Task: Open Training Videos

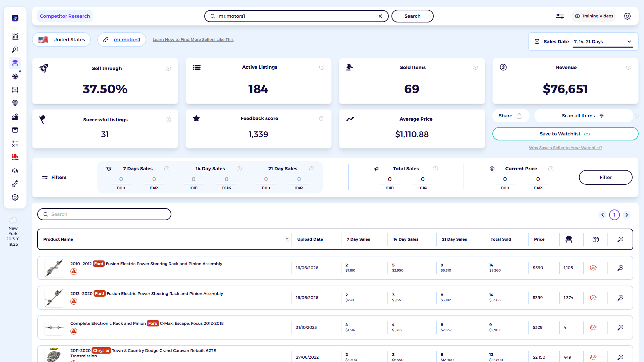Action: [x=594, y=16]
